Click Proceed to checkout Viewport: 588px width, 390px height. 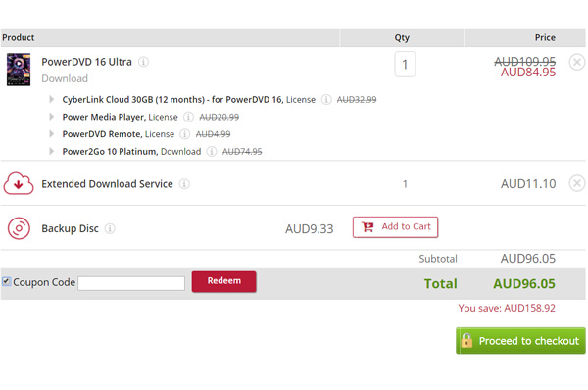pos(520,341)
